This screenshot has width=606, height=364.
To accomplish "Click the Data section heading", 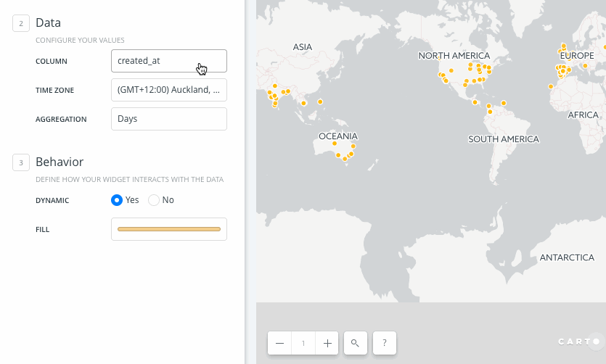I will click(48, 22).
